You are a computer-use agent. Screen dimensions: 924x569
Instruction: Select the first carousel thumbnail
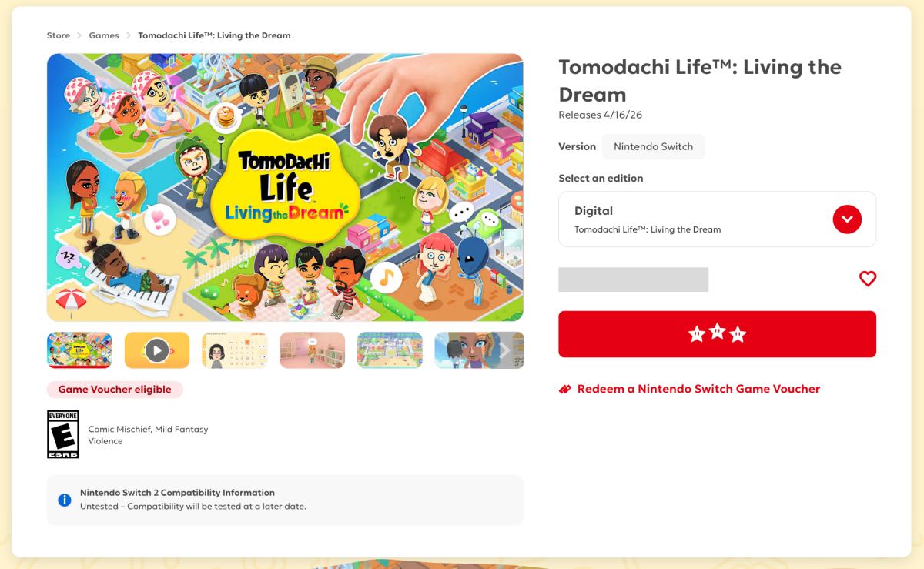pyautogui.click(x=79, y=350)
